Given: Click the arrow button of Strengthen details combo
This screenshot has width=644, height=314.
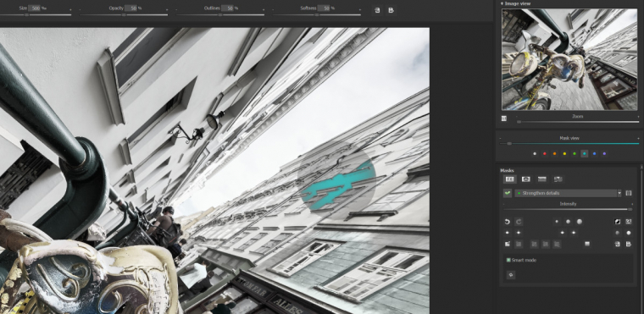Looking at the screenshot, I should 619,193.
